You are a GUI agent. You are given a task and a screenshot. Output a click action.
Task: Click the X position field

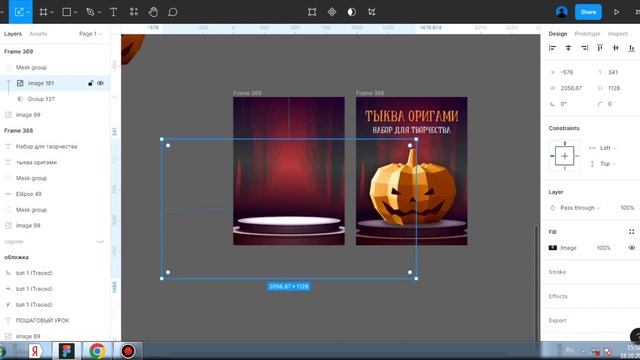(567, 72)
